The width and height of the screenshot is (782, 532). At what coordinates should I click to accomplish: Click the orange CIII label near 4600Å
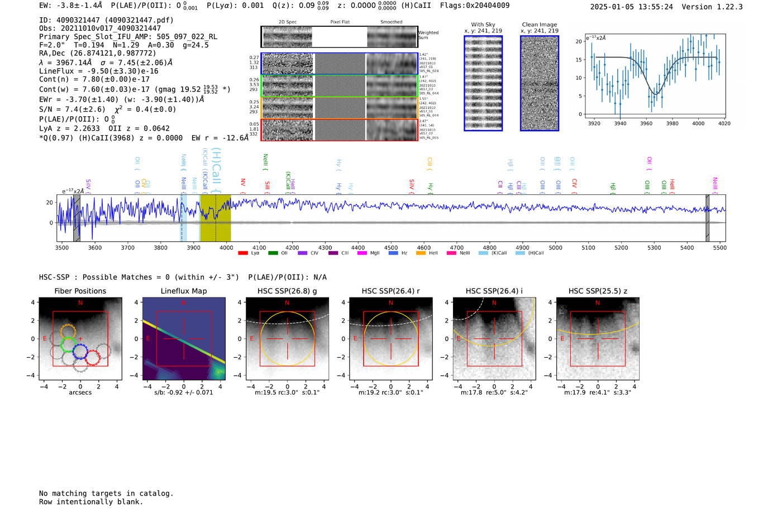430,164
